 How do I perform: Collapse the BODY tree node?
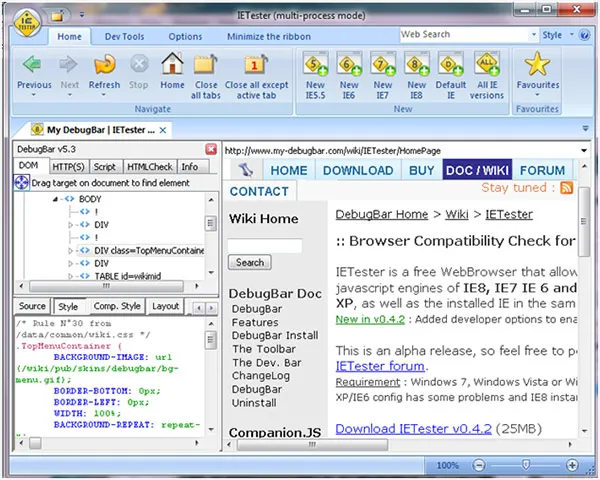tap(57, 199)
